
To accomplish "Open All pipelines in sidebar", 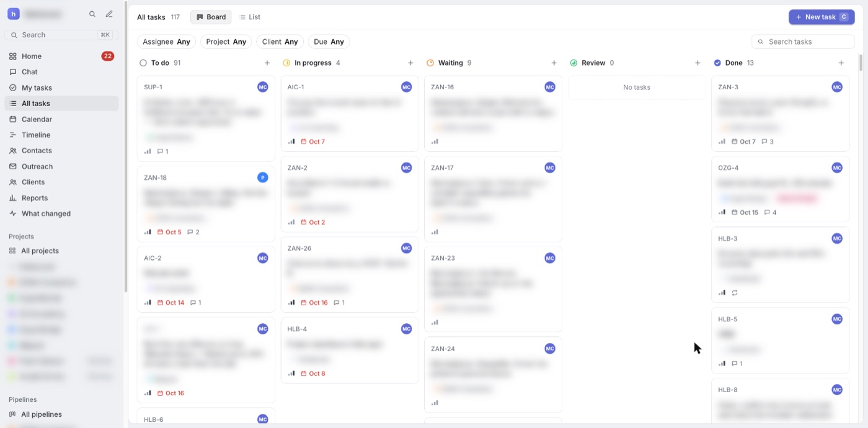I will (x=61, y=414).
